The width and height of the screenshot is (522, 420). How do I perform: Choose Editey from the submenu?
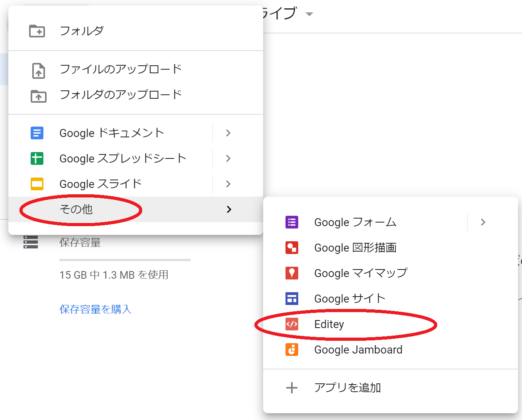(391, 324)
